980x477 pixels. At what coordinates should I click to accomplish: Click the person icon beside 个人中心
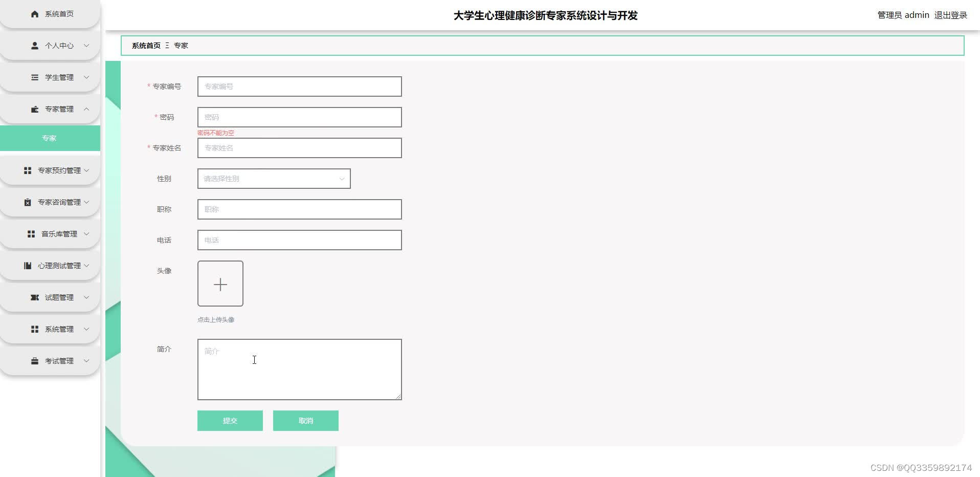pos(35,46)
